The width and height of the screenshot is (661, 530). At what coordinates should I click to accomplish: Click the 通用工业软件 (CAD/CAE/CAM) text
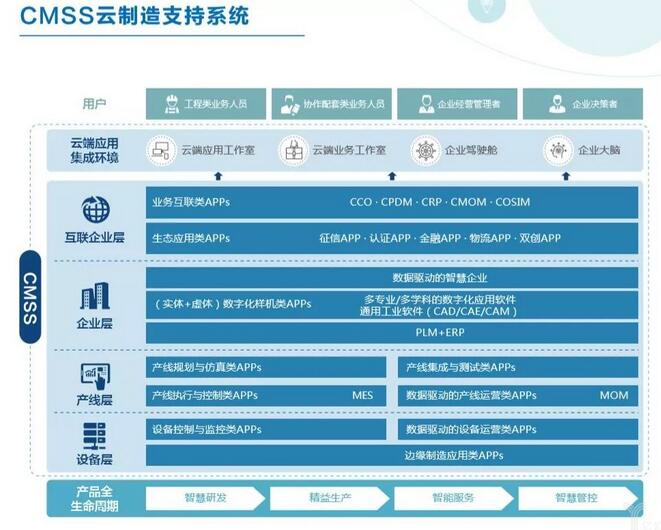click(x=438, y=312)
